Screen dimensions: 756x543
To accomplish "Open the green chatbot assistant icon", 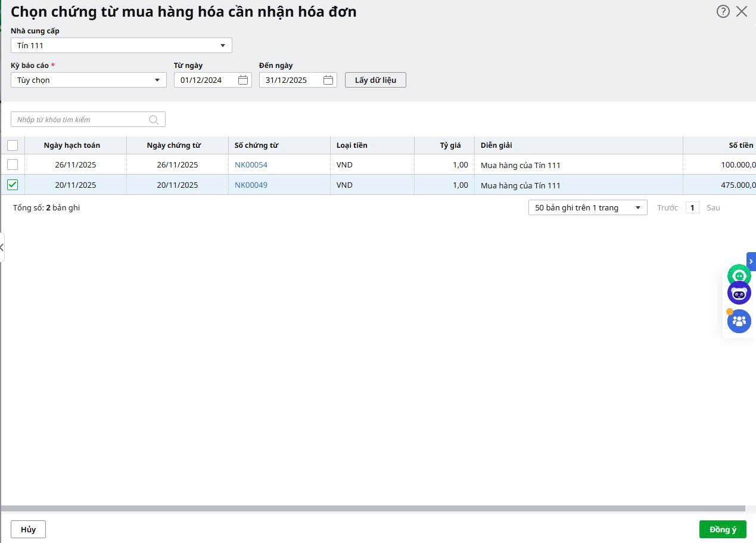I will click(739, 276).
